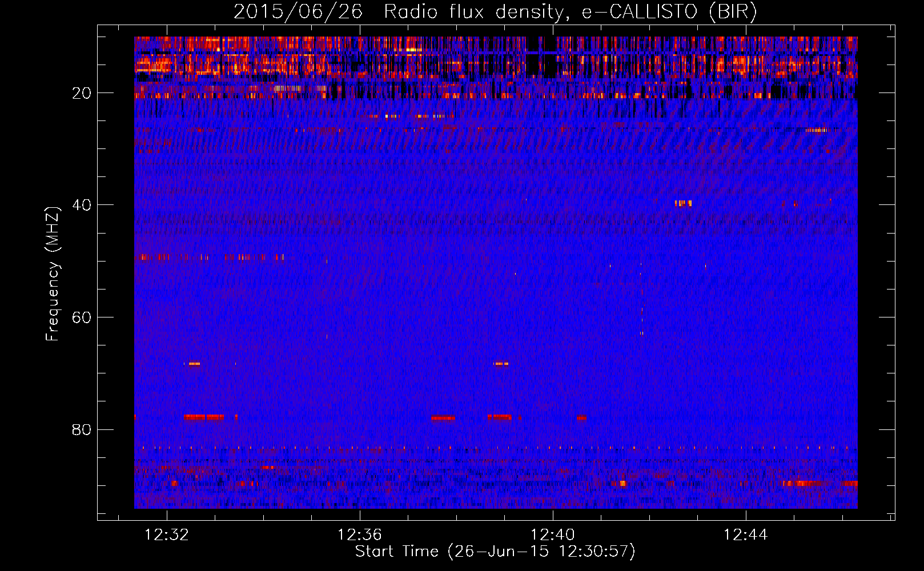The image size is (924, 571).
Task: Click the '80' frequency tick label
Action: coord(82,429)
